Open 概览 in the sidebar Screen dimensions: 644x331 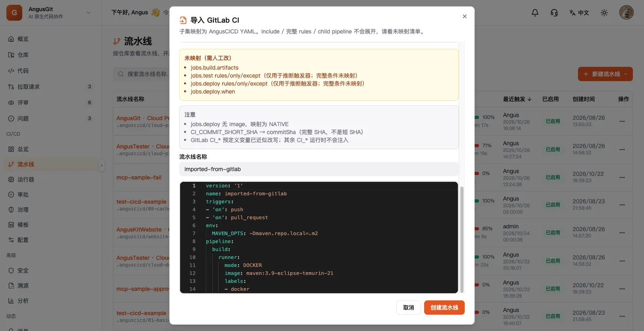point(51,39)
